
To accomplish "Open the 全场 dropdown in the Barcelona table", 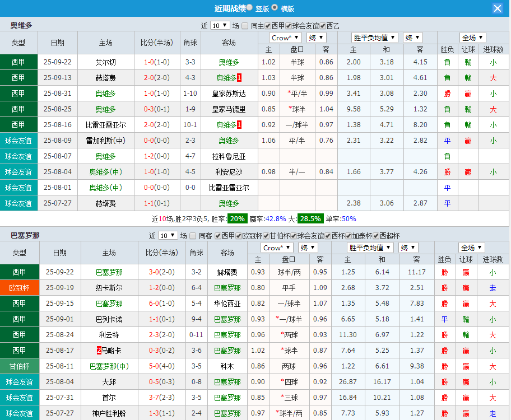I will 472,247.
